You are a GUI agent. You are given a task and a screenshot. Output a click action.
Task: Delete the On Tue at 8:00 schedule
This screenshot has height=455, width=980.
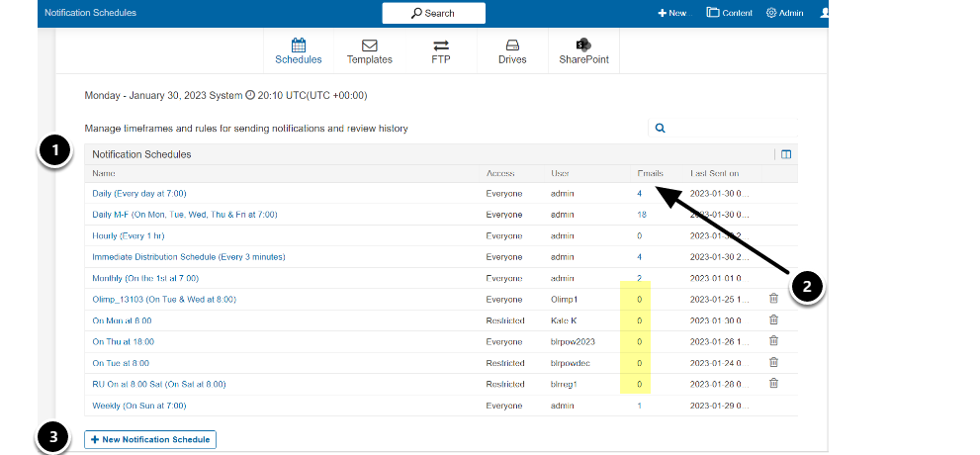pyautogui.click(x=773, y=363)
